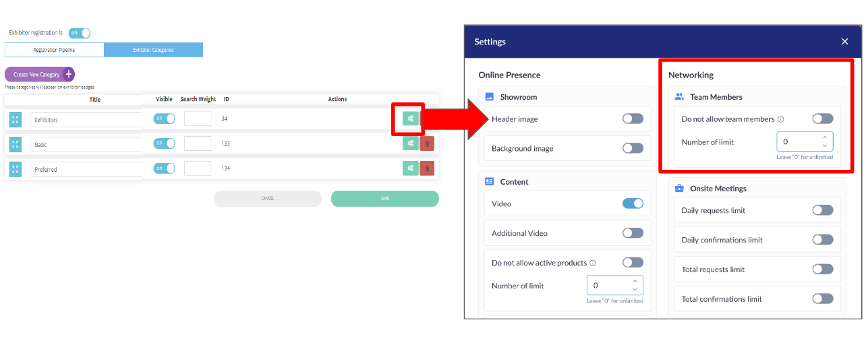Click the Title column header
The height and width of the screenshot is (349, 868).
tap(94, 99)
